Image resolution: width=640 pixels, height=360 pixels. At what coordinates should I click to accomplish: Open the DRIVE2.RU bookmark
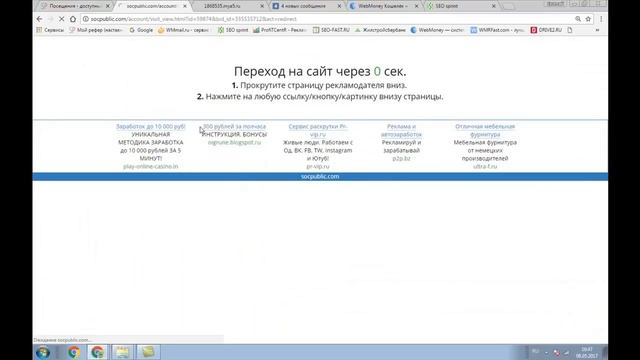(x=546, y=30)
